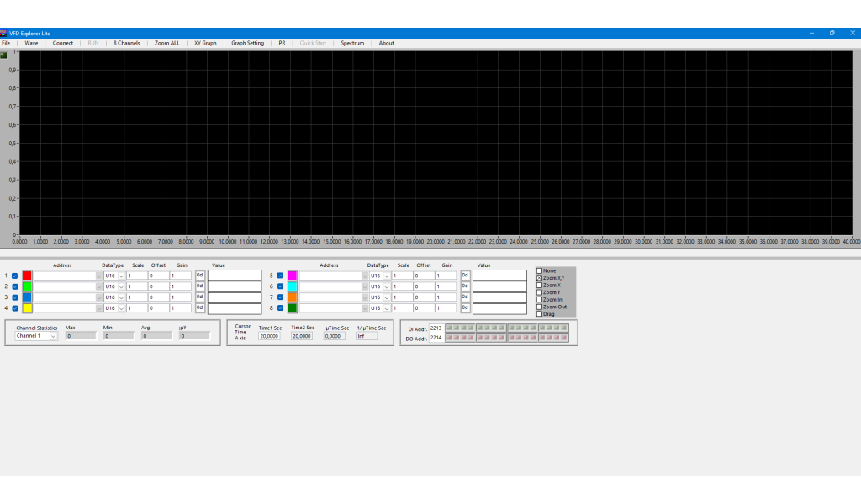Open the Spectrum view

pyautogui.click(x=351, y=43)
